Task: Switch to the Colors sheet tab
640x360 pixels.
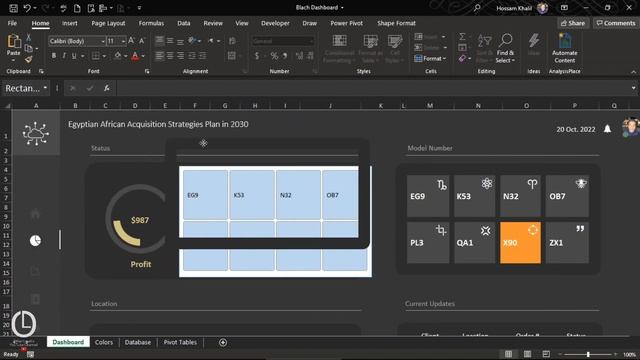Action: click(x=104, y=342)
